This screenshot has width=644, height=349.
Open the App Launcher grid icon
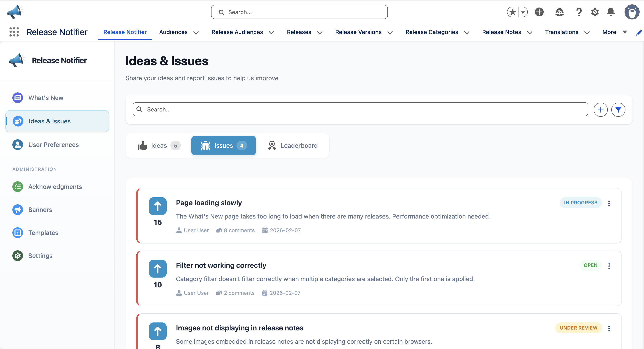pos(14,32)
